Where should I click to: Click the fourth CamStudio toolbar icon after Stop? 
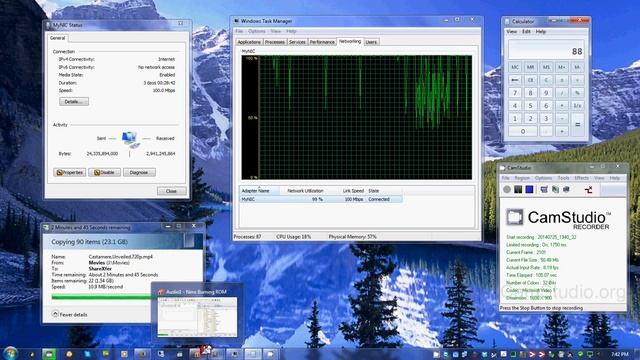pos(589,189)
